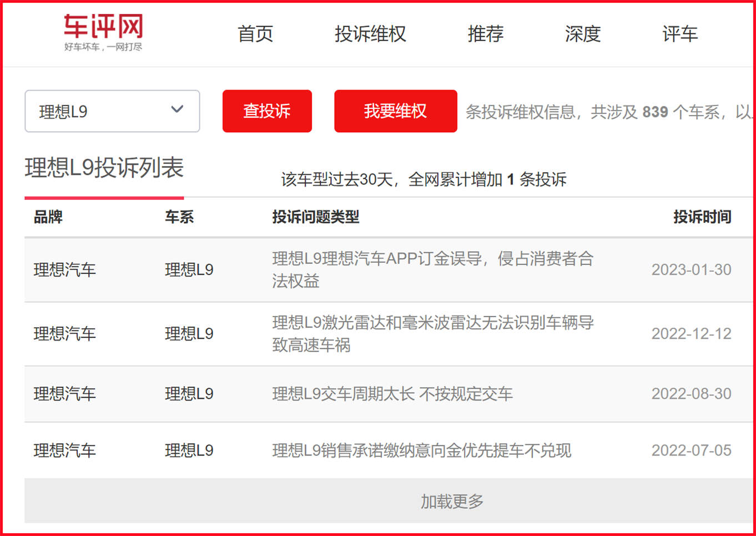Click 理想汽车 brand in the 2022-08-30 row

(x=65, y=394)
